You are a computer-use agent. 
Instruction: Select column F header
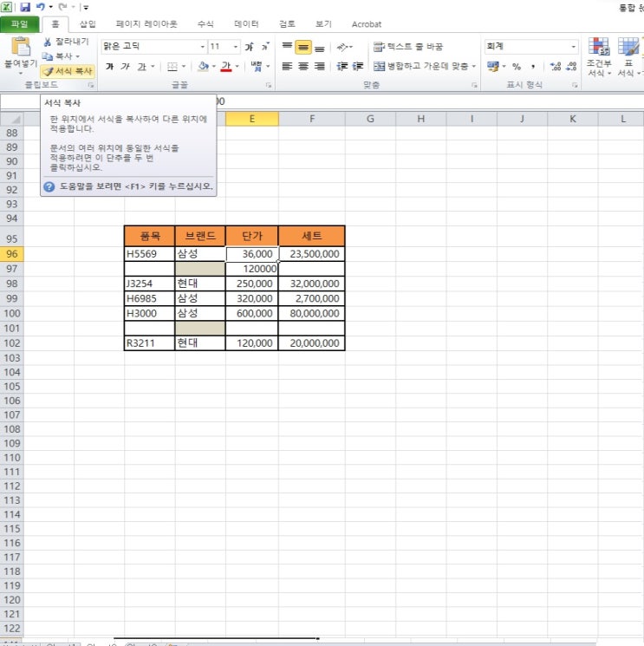(x=312, y=119)
